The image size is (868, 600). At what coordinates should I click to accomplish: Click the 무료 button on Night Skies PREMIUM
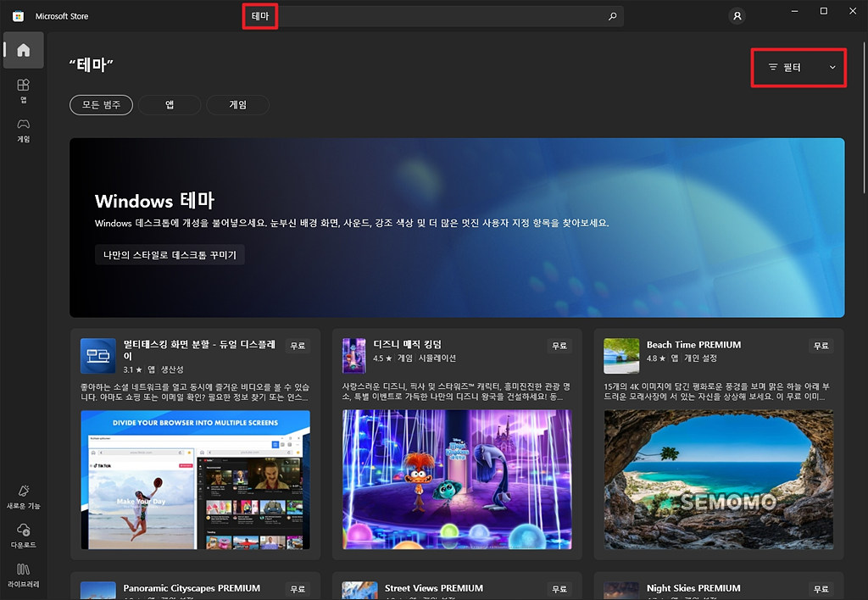[x=821, y=590]
